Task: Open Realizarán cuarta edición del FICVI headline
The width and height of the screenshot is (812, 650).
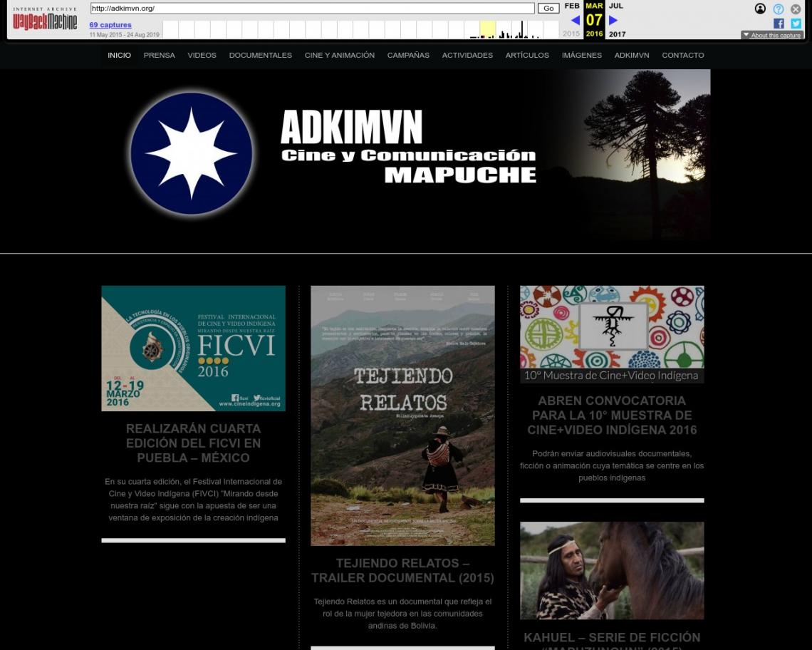Action: [193, 443]
